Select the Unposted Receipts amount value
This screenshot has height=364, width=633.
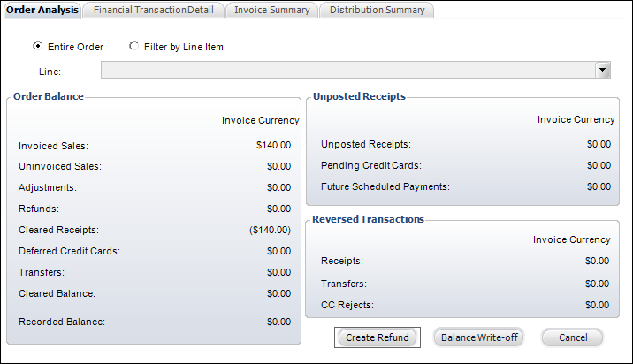[x=599, y=144]
